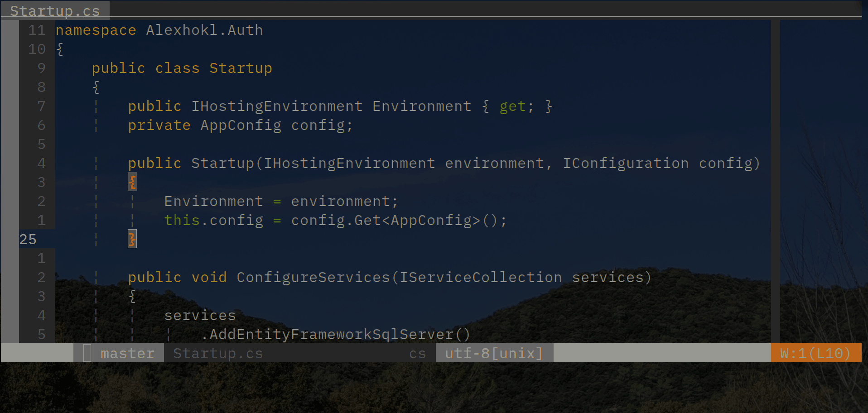Click the public class Startup declaration
The width and height of the screenshot is (868, 413).
pyautogui.click(x=181, y=68)
